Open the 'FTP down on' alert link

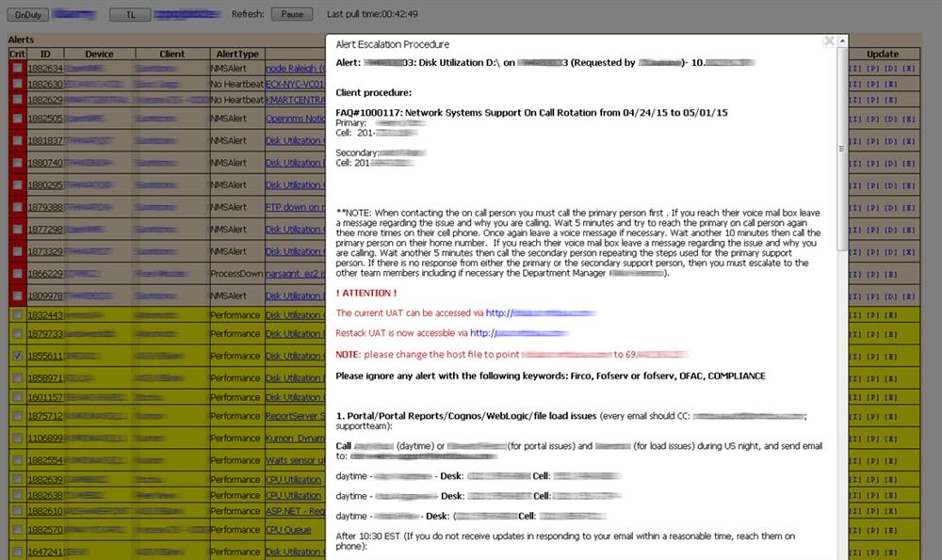[x=295, y=207]
